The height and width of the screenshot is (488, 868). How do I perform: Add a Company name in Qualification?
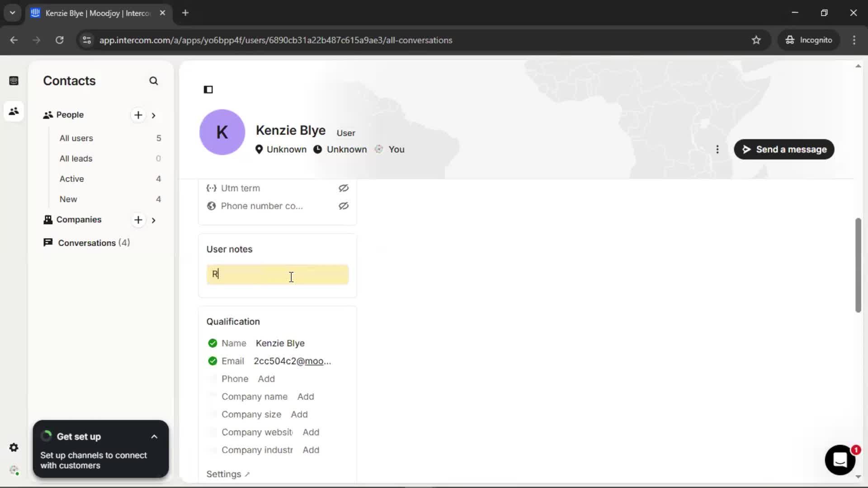tap(306, 397)
